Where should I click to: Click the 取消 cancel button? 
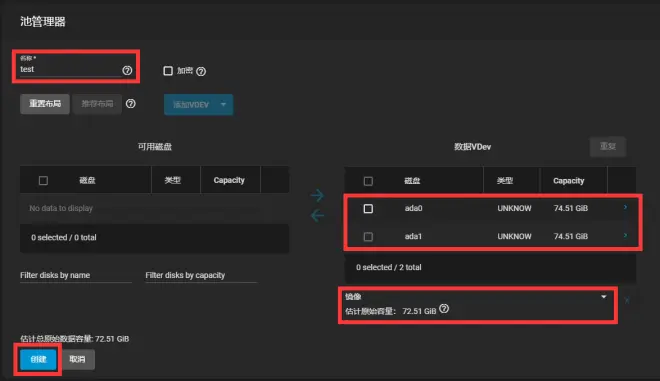pyautogui.click(x=77, y=360)
